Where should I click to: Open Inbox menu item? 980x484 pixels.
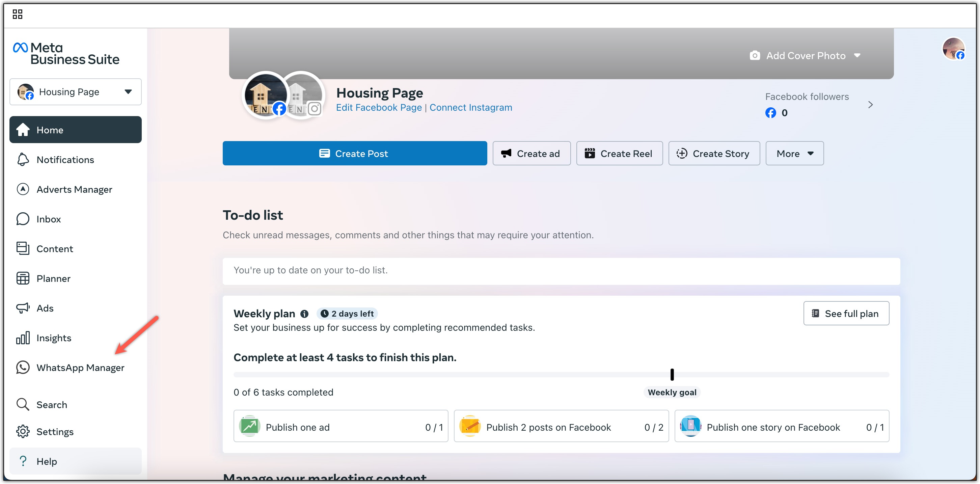tap(75, 219)
